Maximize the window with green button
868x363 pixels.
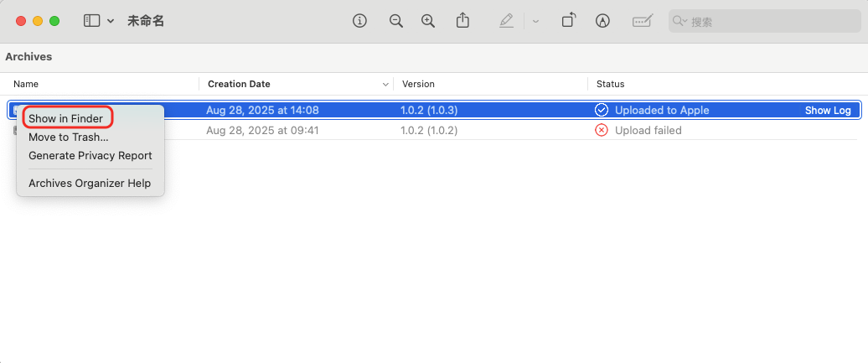click(x=54, y=21)
